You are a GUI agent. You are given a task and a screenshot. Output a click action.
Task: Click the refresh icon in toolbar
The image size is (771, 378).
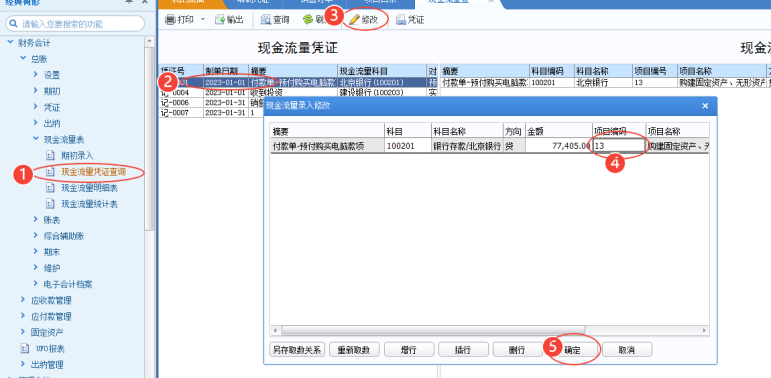(x=308, y=20)
